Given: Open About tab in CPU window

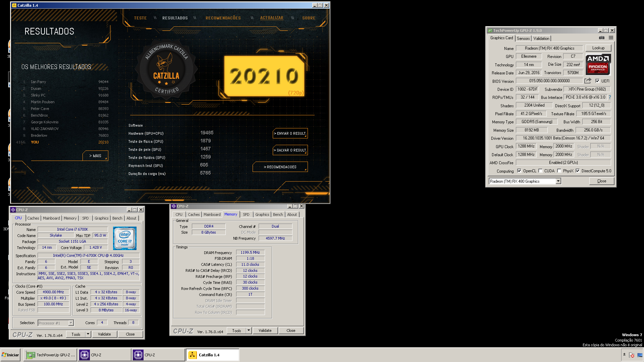Looking at the screenshot, I should click(x=131, y=218).
